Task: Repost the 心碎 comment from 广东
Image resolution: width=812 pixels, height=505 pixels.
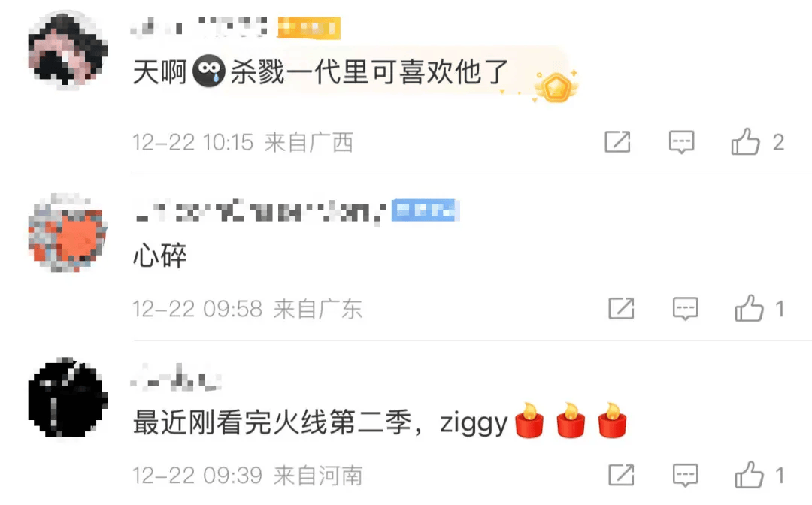Action: click(622, 308)
